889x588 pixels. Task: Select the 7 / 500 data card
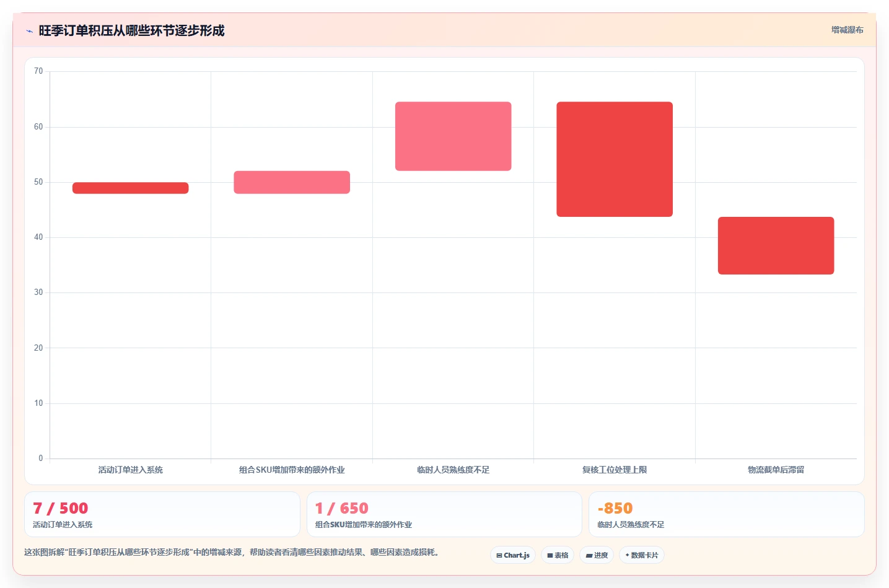tap(162, 514)
